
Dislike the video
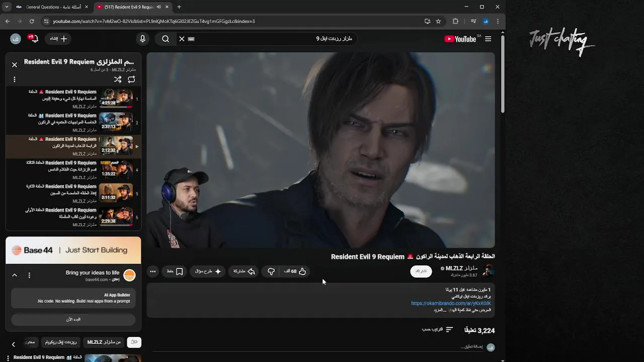pyautogui.click(x=271, y=271)
